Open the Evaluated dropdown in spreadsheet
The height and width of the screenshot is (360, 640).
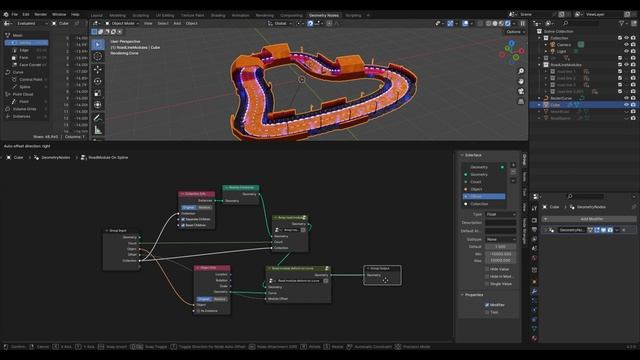(32, 23)
